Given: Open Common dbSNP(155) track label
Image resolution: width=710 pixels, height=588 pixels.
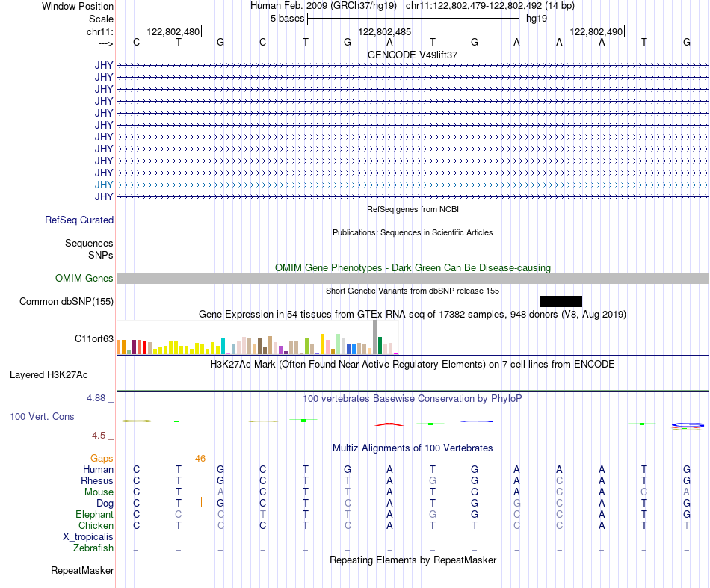Looking at the screenshot, I should (x=66, y=301).
